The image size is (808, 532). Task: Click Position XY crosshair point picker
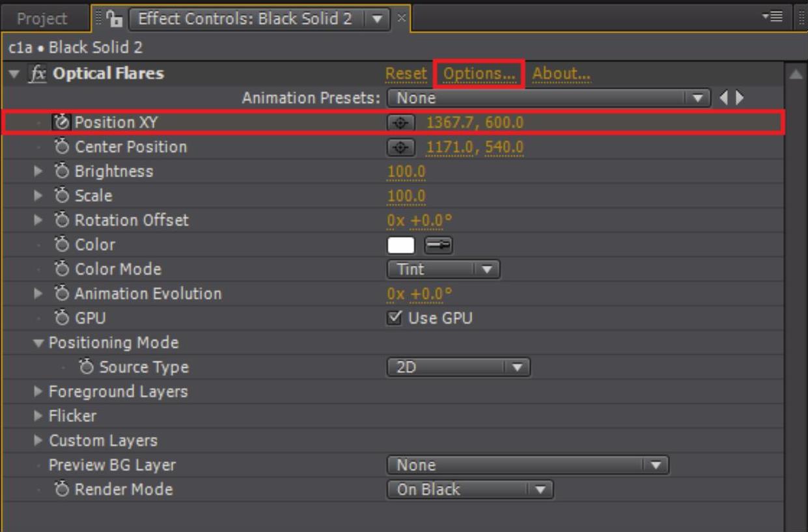coord(400,122)
